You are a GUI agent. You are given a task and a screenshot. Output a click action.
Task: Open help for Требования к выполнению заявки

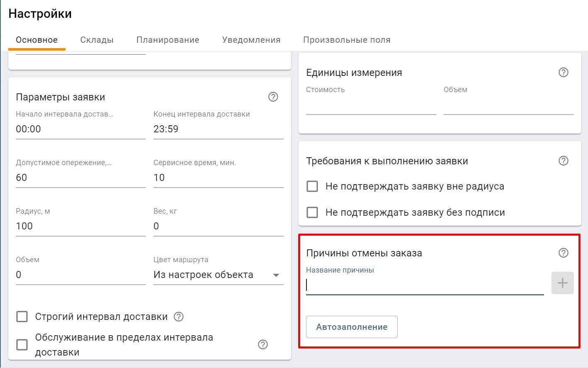[x=563, y=161]
